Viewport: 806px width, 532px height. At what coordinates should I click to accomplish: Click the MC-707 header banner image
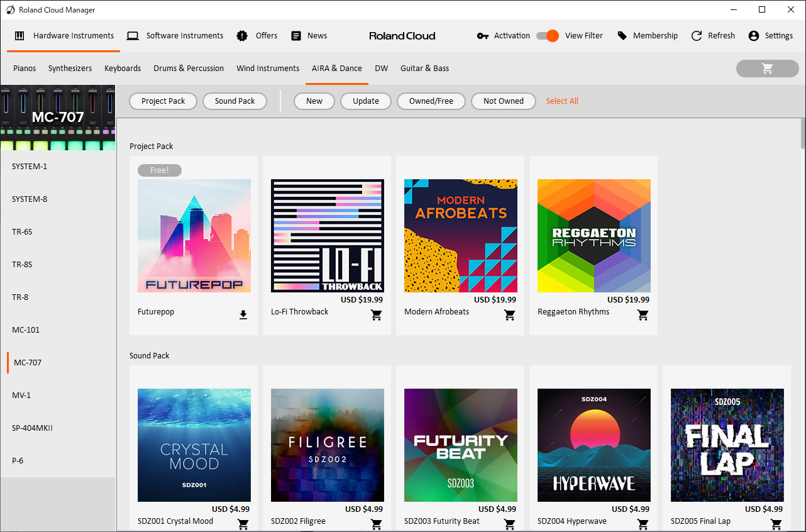pyautogui.click(x=58, y=118)
